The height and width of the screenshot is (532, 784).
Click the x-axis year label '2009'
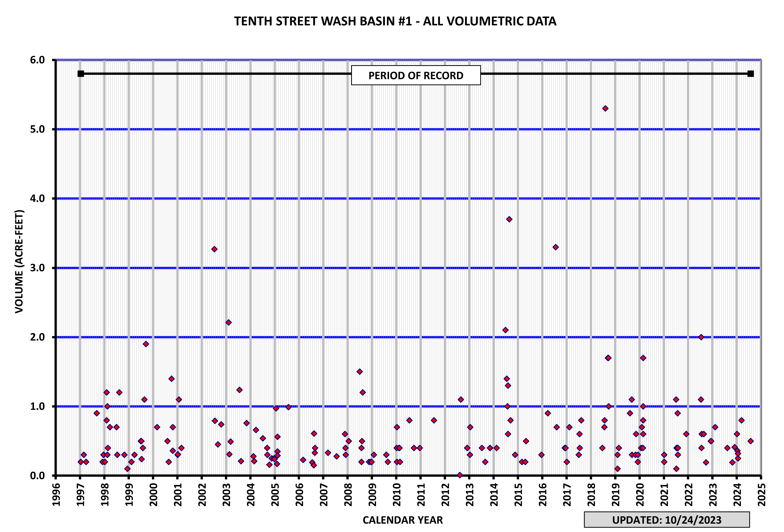pyautogui.click(x=372, y=494)
